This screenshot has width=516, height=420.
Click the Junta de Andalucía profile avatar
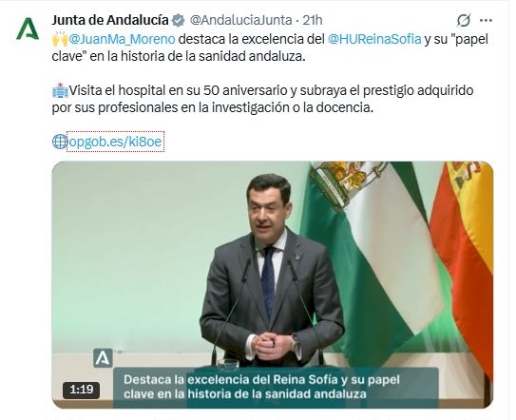click(28, 29)
